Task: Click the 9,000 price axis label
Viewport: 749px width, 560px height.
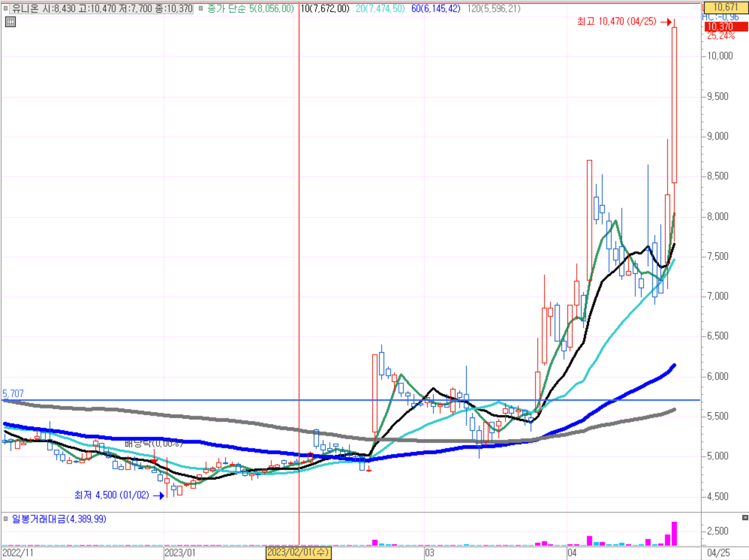Action: (718, 136)
